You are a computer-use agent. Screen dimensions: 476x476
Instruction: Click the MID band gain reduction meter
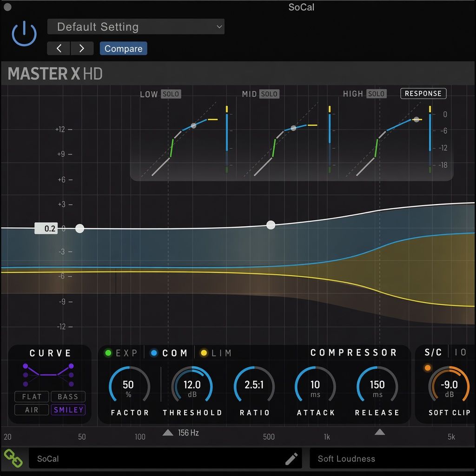point(330,139)
